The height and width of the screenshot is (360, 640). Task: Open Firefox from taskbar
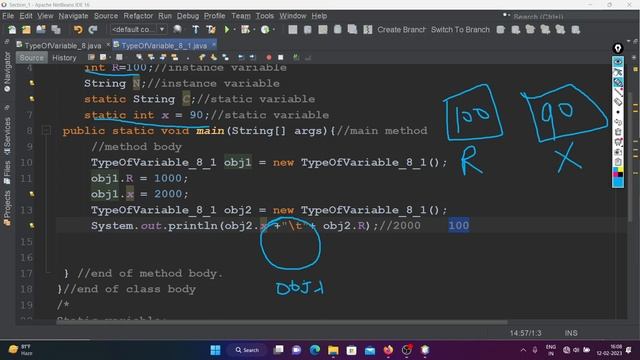[388, 350]
